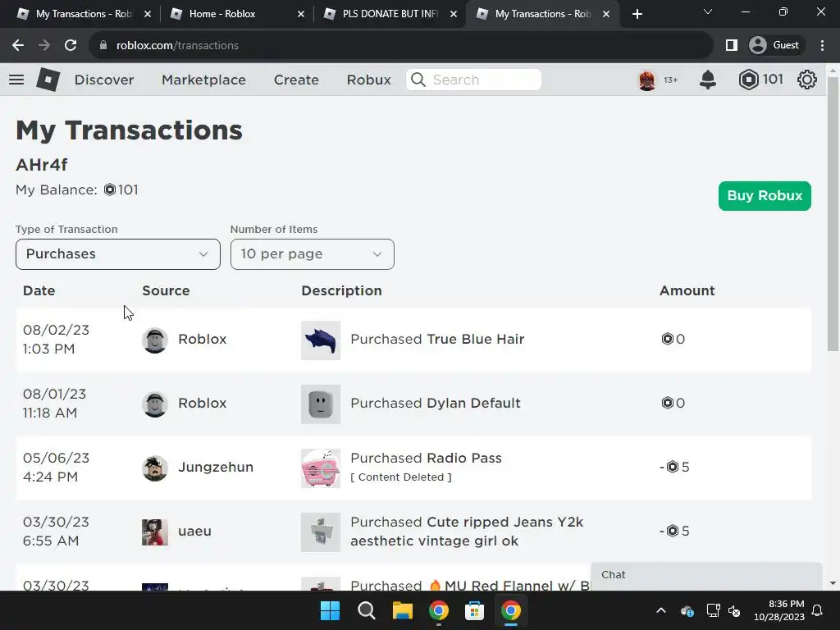Viewport: 840px width, 630px height.
Task: Close the PLS DONATE tab
Action: 454,14
